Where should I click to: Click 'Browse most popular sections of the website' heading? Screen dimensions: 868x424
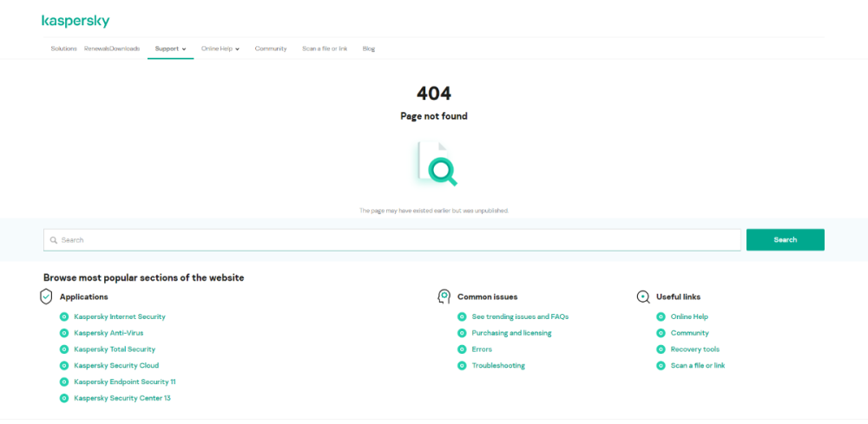click(x=144, y=277)
